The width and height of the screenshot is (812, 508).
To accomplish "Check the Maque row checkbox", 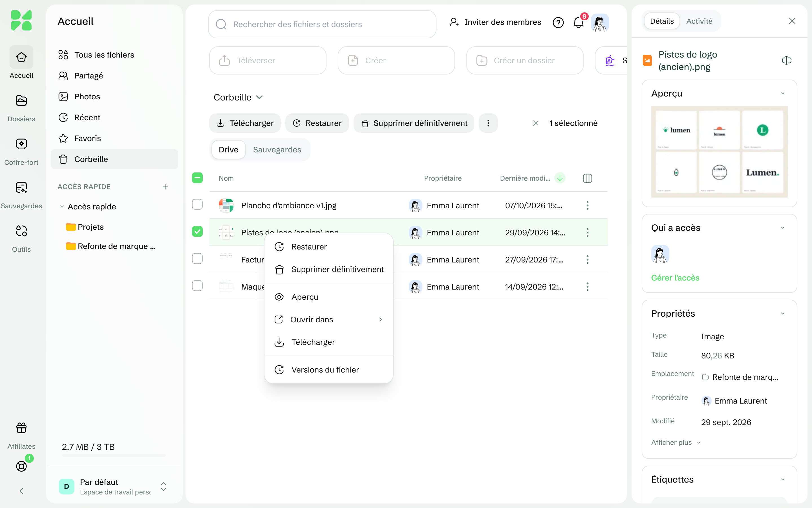I will 197,286.
